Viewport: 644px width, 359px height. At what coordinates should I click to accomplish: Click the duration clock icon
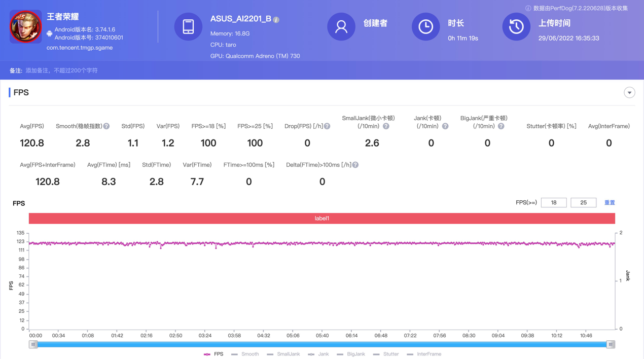[425, 27]
